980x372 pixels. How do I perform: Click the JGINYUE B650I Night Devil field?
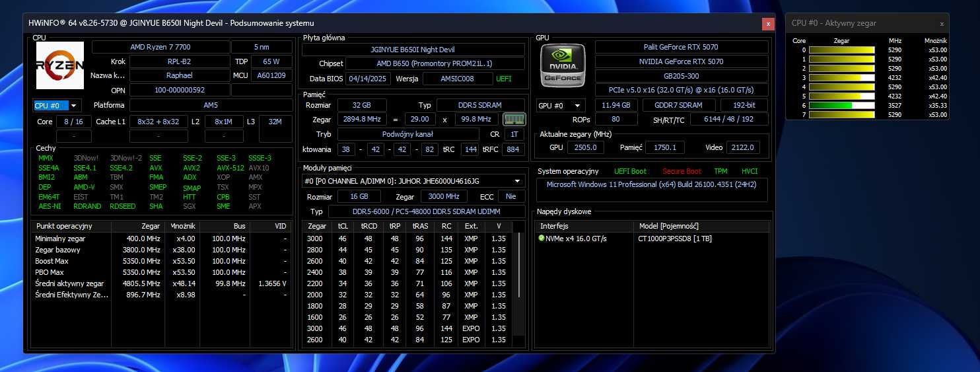pos(413,50)
